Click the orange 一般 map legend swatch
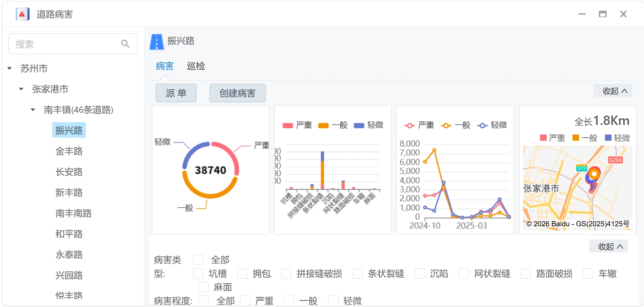 [576, 138]
